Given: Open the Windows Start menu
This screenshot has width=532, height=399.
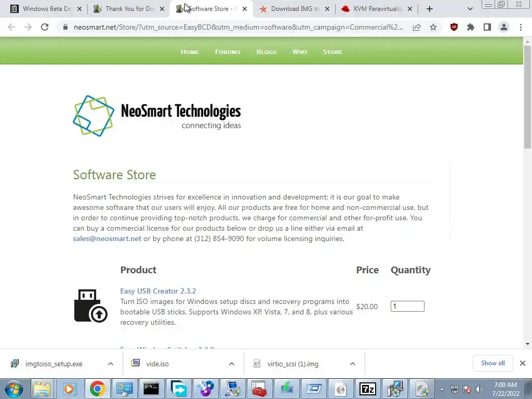Looking at the screenshot, I should pos(14,389).
